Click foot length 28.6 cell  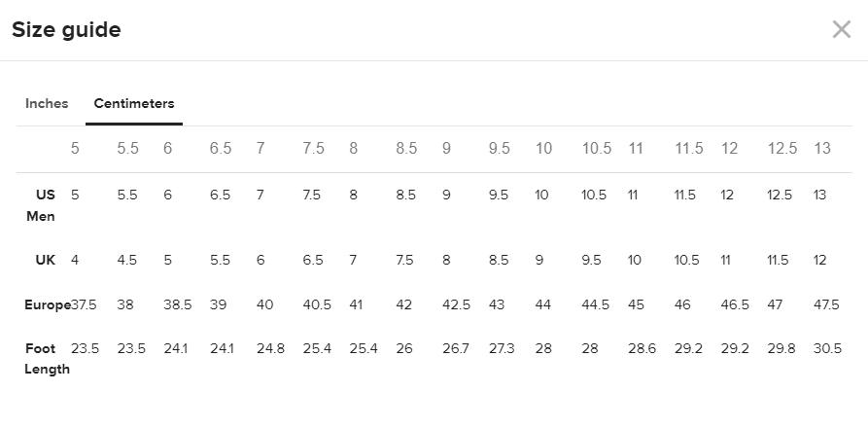pos(642,349)
